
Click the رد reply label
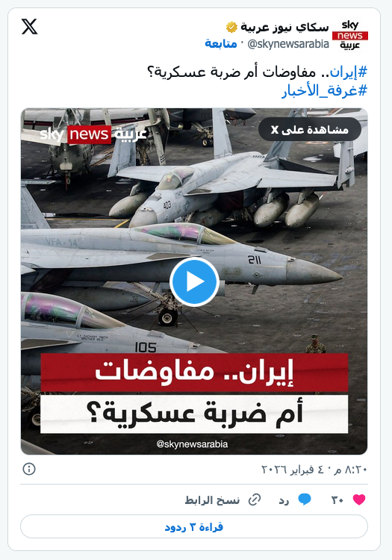(284, 501)
